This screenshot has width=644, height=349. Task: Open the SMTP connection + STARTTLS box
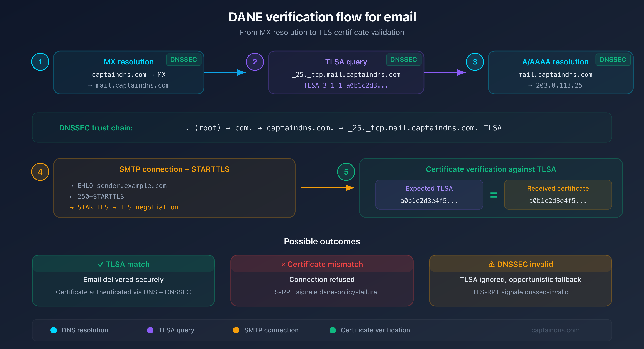pos(174,188)
